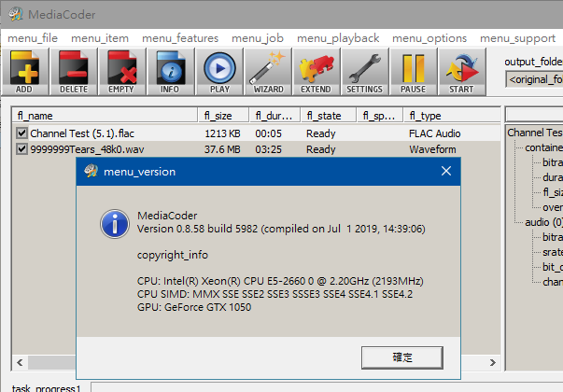Select the container tree node
This screenshot has height=392, width=563.
pyautogui.click(x=543, y=147)
